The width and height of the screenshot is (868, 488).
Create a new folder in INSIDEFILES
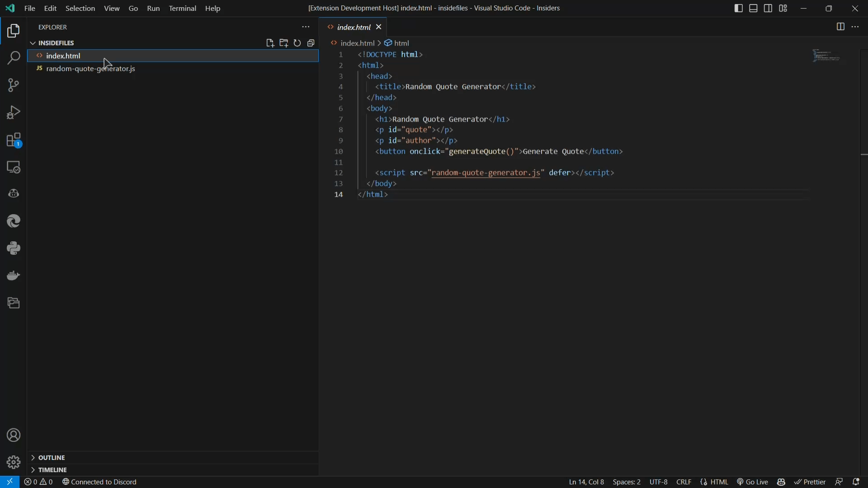(284, 43)
